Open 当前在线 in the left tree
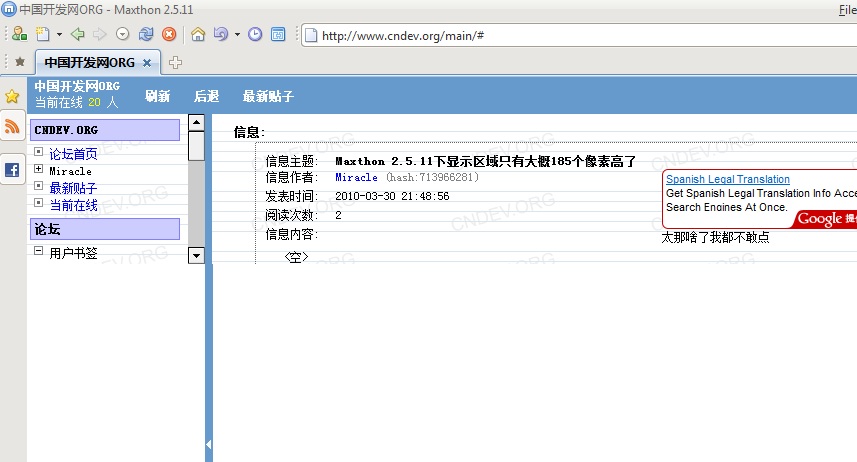857x462 pixels. click(x=73, y=205)
